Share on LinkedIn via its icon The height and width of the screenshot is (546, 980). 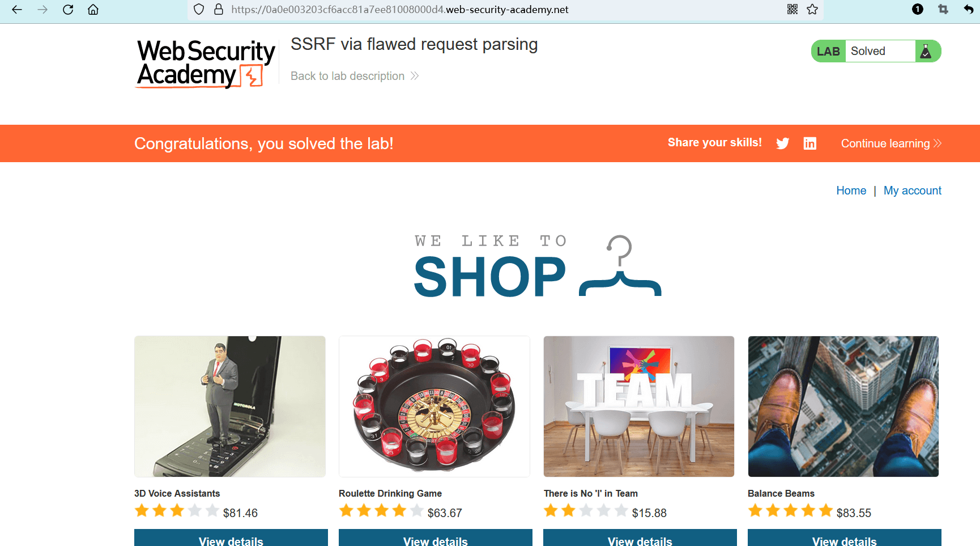pyautogui.click(x=810, y=143)
